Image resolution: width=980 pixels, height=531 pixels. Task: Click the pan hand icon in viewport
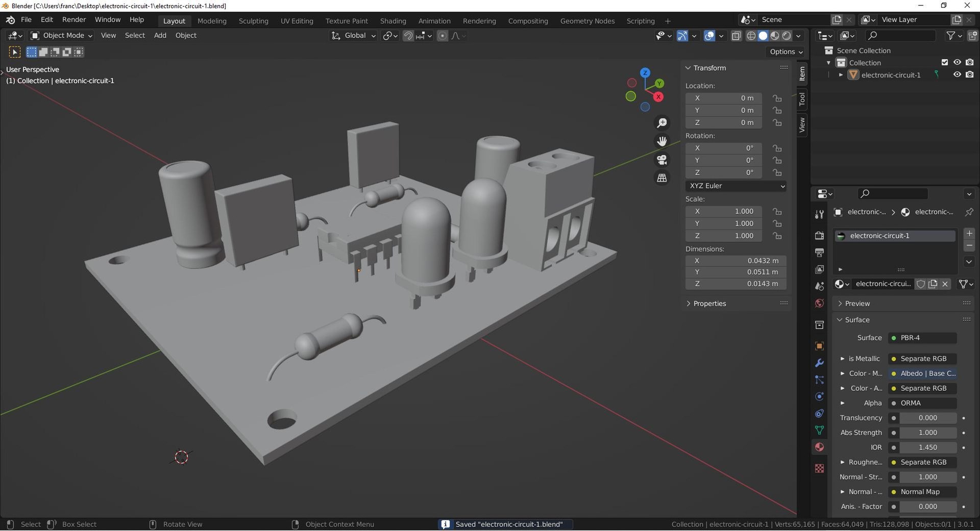[662, 141]
